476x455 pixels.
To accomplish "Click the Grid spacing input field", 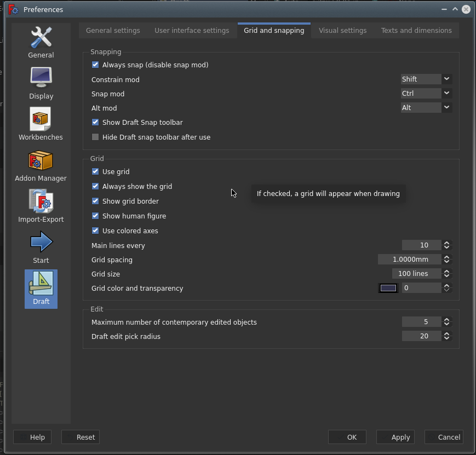I will [409, 260].
